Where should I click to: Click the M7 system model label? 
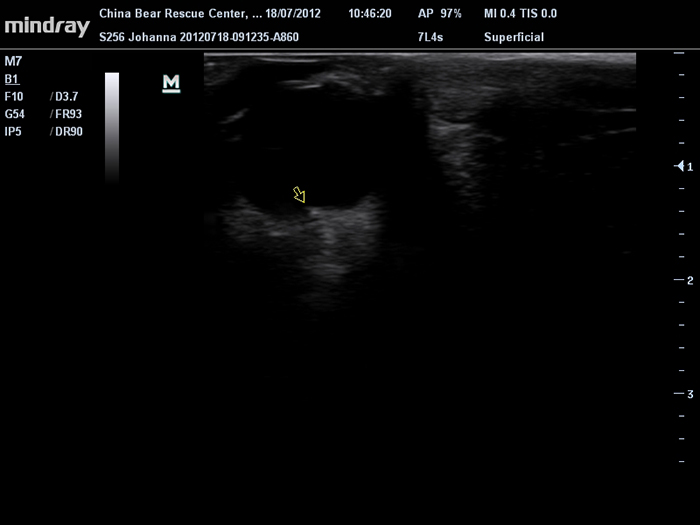12,61
